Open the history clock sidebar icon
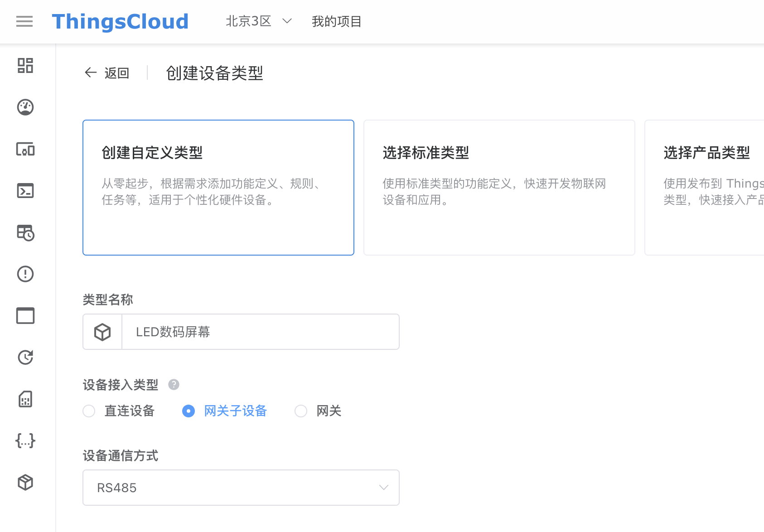 point(25,357)
